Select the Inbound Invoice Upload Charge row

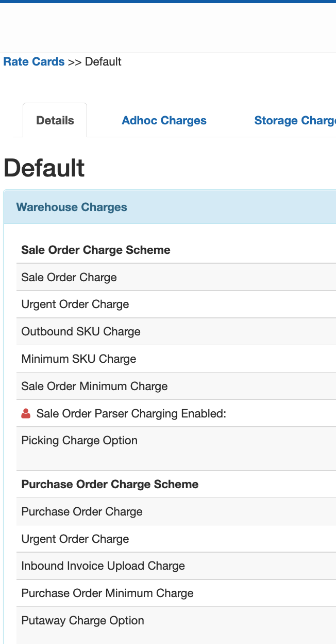(x=103, y=566)
